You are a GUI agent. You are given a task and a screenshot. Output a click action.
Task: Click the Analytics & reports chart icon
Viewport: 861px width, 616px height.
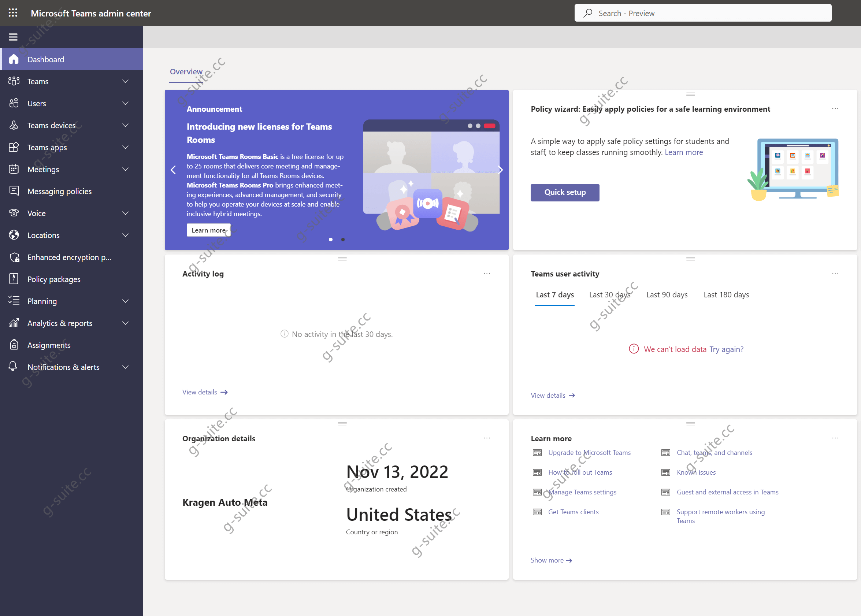click(x=14, y=323)
